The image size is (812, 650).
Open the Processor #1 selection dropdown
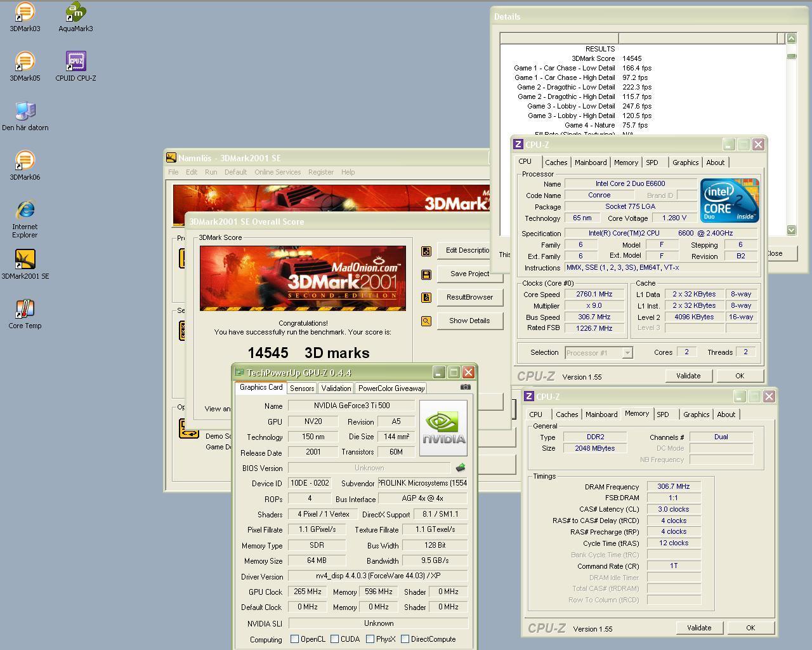(627, 353)
